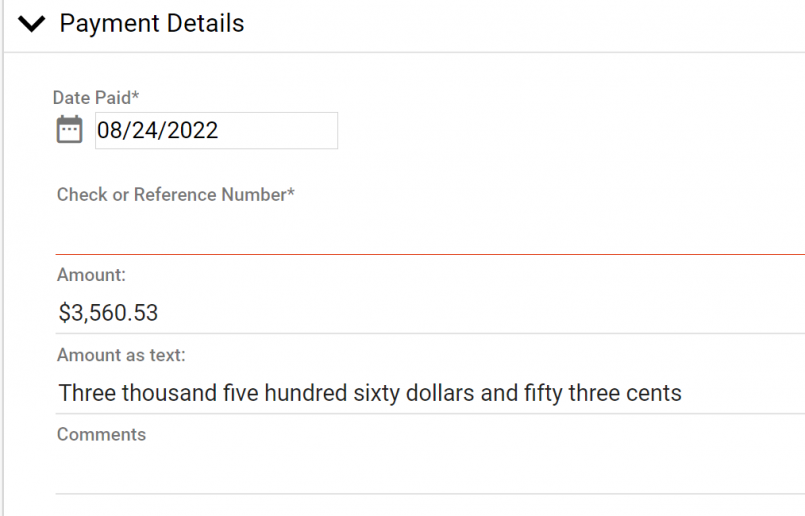Screen dimensions: 805x516
Task: Focus the Check or Reference Number field
Action: point(430,231)
